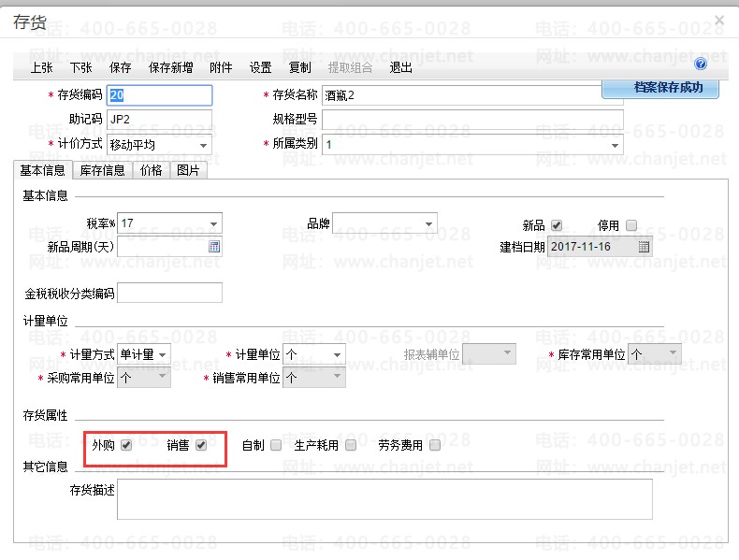Switch to the 库存信息 tab
The image size is (739, 560).
(102, 170)
